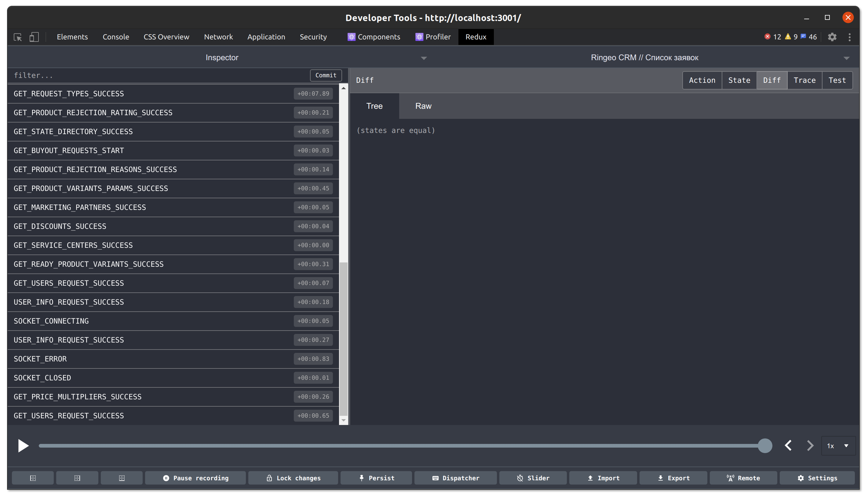
Task: Toggle Pause recording
Action: [195, 478]
